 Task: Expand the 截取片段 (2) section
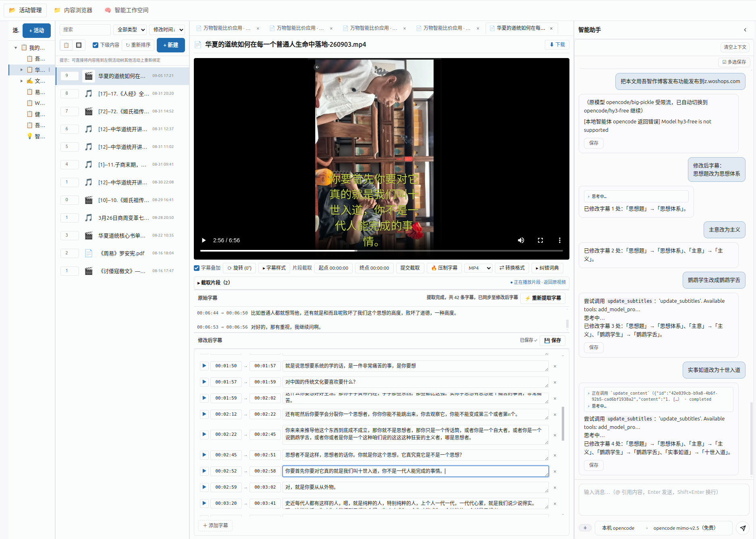coord(214,283)
